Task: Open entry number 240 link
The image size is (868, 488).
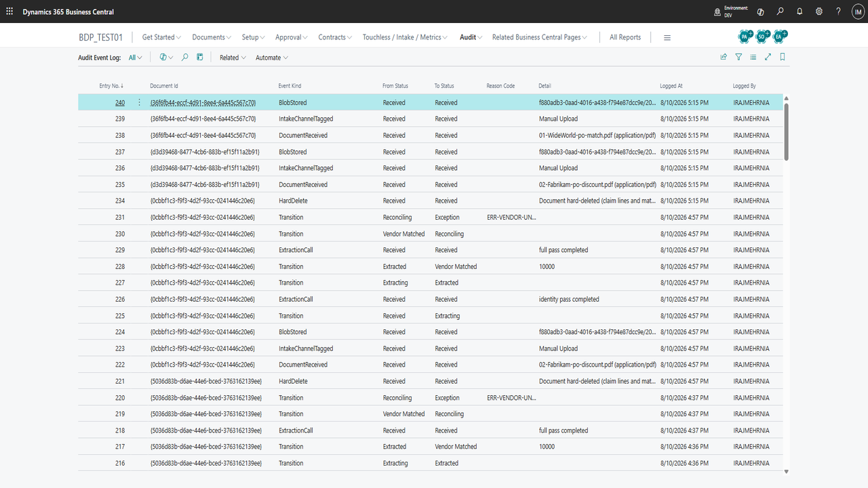Action: pyautogui.click(x=120, y=103)
